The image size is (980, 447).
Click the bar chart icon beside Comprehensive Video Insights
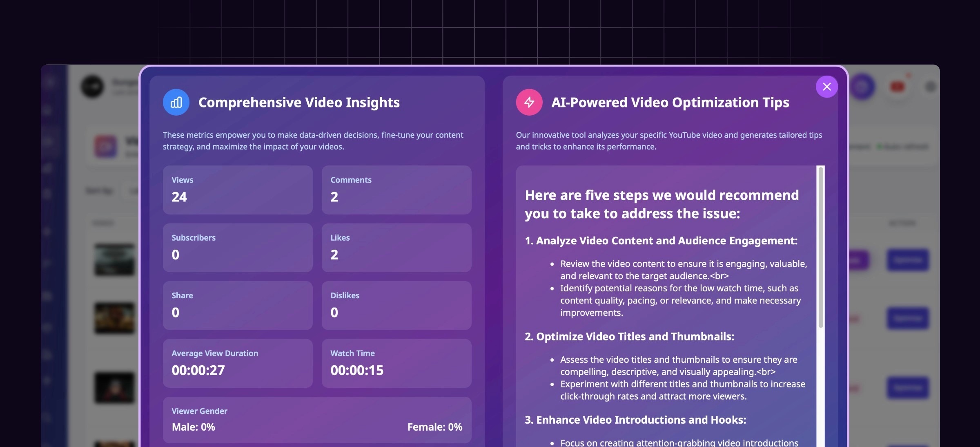click(x=176, y=102)
